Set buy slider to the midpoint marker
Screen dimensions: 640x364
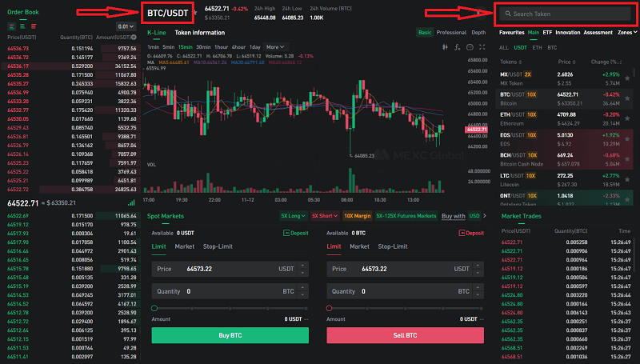(230, 308)
